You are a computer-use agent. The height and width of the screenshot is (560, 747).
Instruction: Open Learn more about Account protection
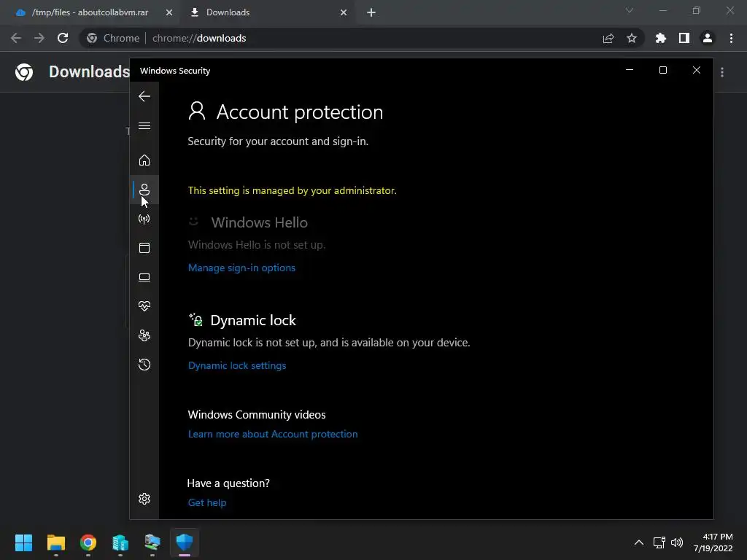click(273, 434)
